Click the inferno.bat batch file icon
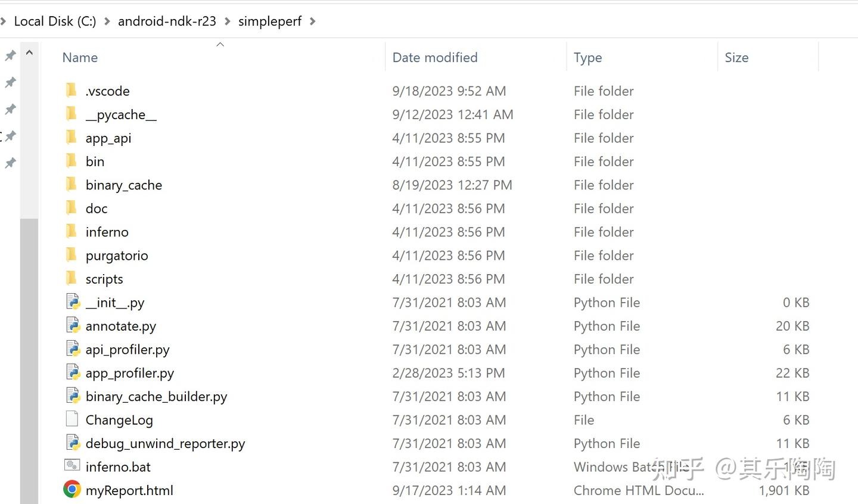The image size is (858, 504). pyautogui.click(x=72, y=466)
